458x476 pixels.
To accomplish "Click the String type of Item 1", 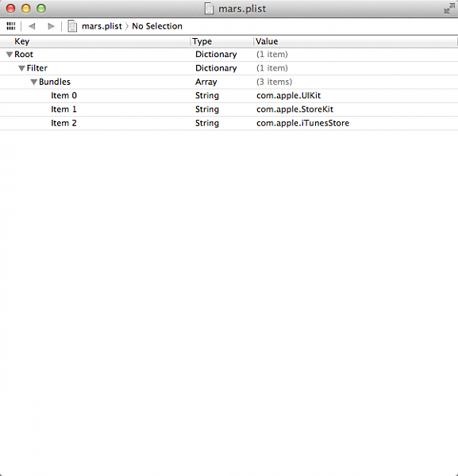I will (207, 109).
